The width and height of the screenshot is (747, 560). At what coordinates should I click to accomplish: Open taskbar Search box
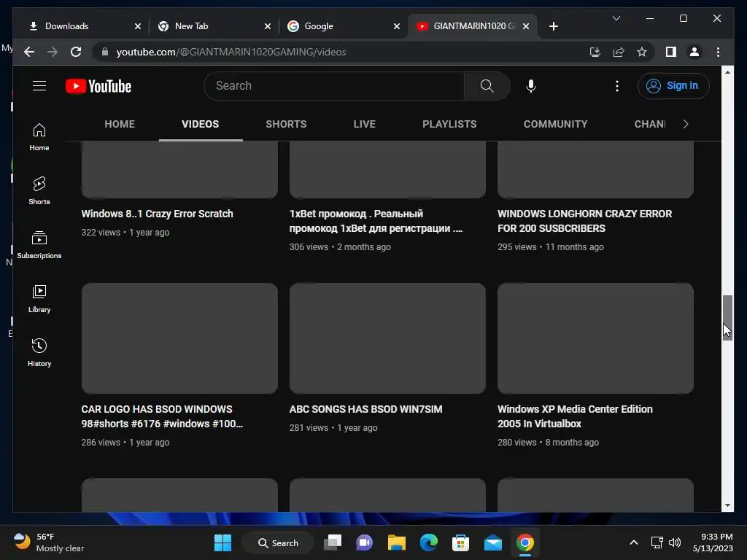click(278, 542)
